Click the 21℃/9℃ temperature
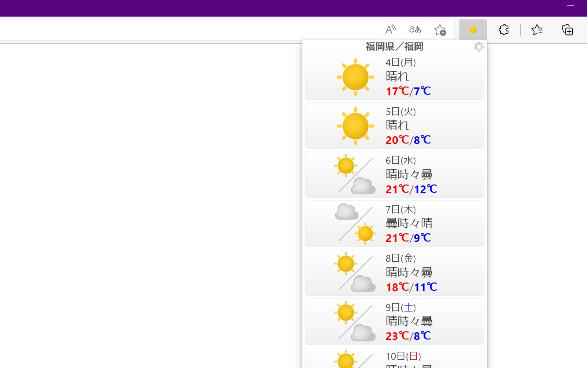Screen dimensions: 588x368 (x=408, y=238)
